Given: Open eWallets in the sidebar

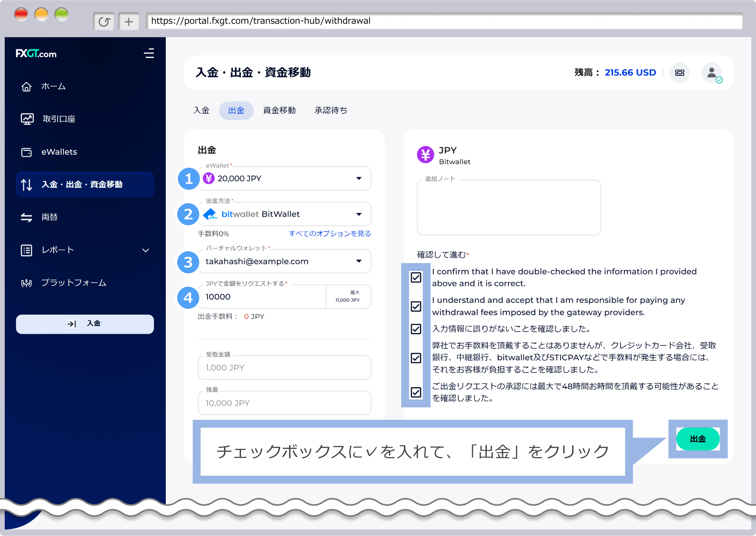Looking at the screenshot, I should coord(85,152).
